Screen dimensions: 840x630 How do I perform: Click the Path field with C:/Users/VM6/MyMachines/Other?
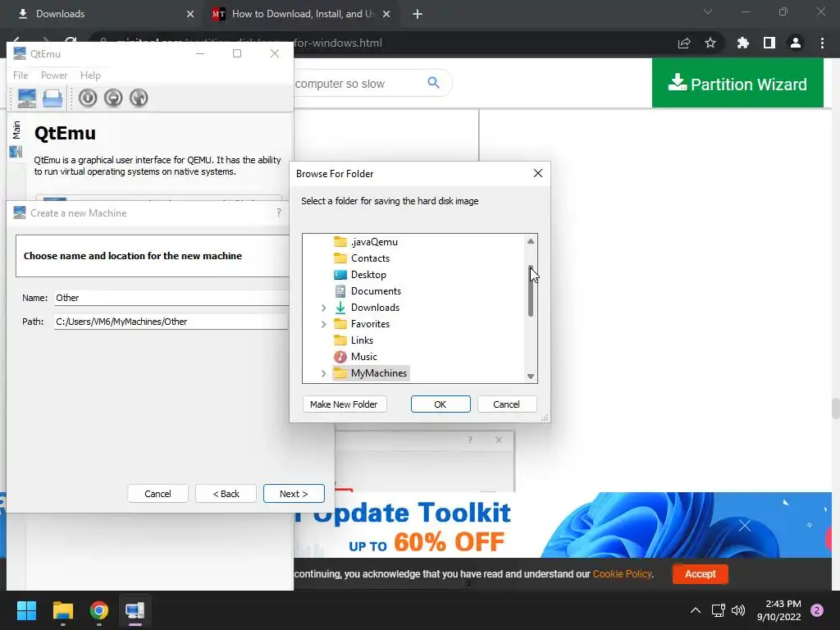click(x=171, y=322)
